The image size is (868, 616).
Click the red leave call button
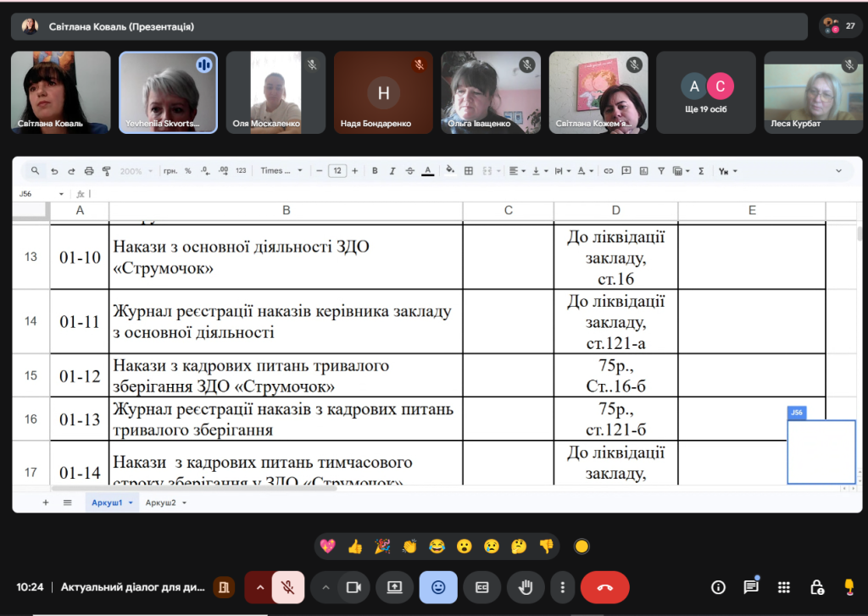click(604, 587)
